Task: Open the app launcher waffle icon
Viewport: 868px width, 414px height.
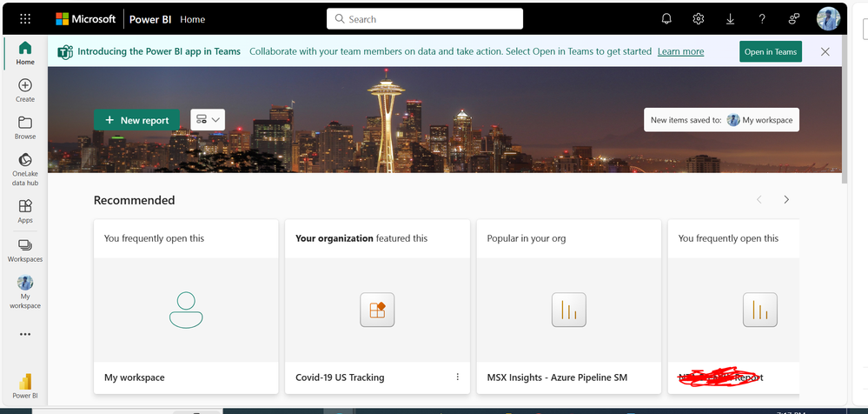Action: tap(25, 19)
